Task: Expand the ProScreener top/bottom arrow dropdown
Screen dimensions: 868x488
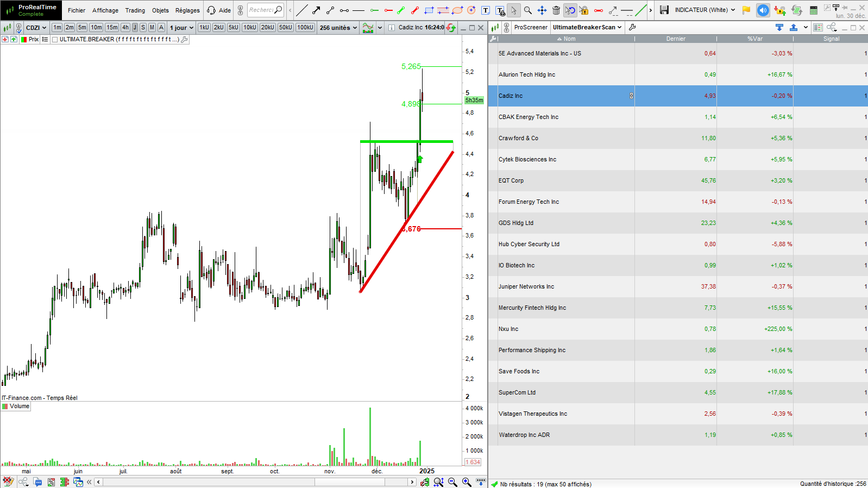Action: coord(806,27)
